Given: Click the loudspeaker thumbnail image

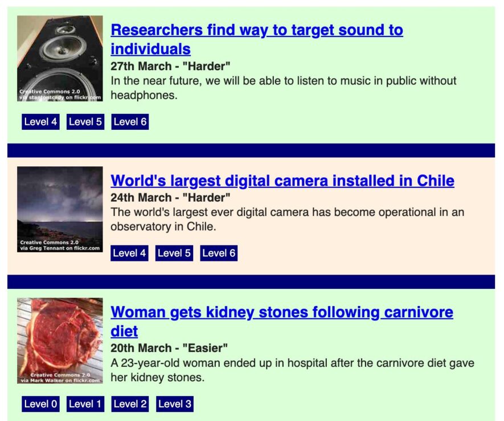Looking at the screenshot, I should (60, 59).
